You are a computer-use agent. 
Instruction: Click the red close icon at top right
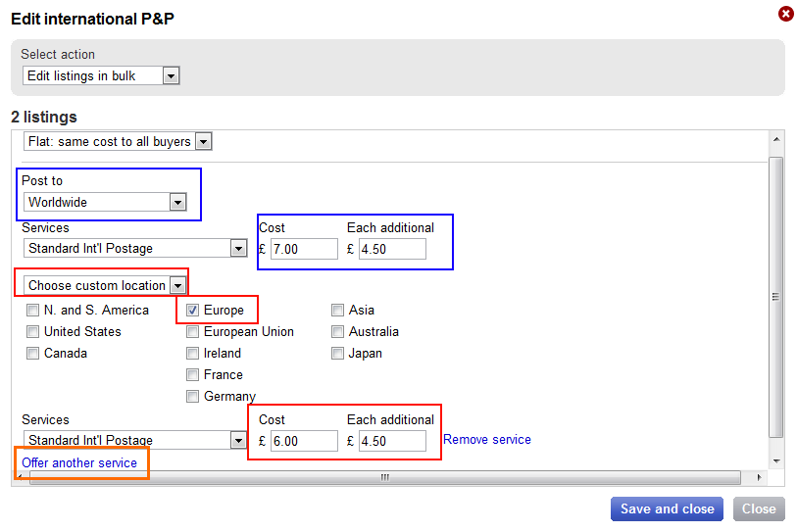785,14
